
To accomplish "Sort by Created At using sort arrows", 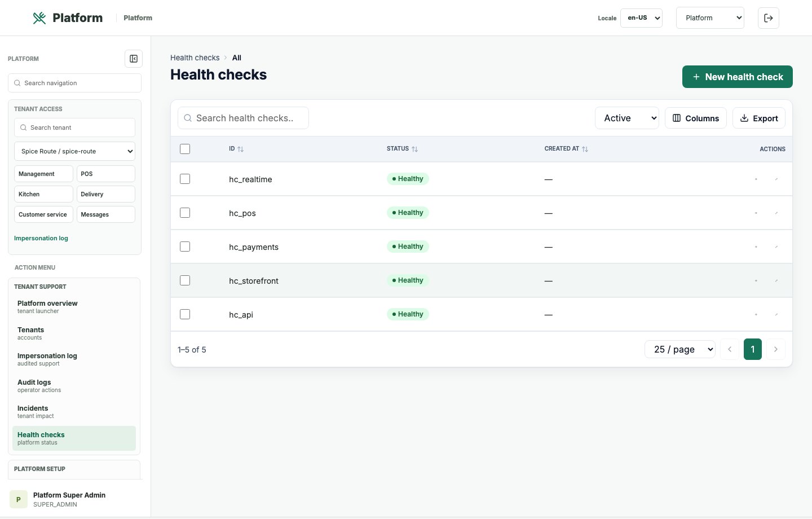I will (x=585, y=149).
